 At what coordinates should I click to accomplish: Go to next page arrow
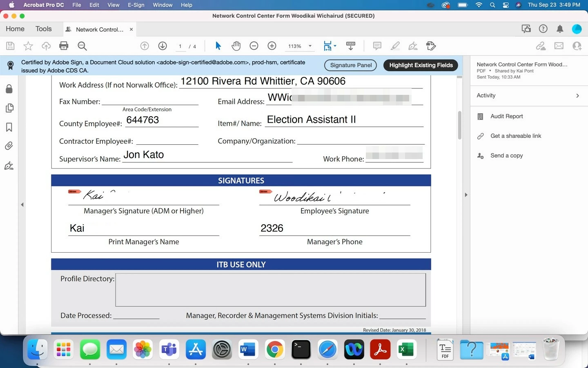coord(163,46)
